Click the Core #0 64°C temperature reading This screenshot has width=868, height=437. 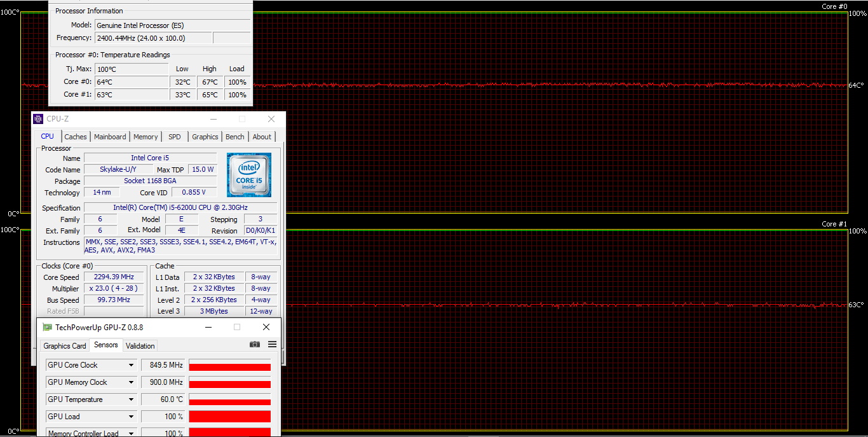[132, 82]
